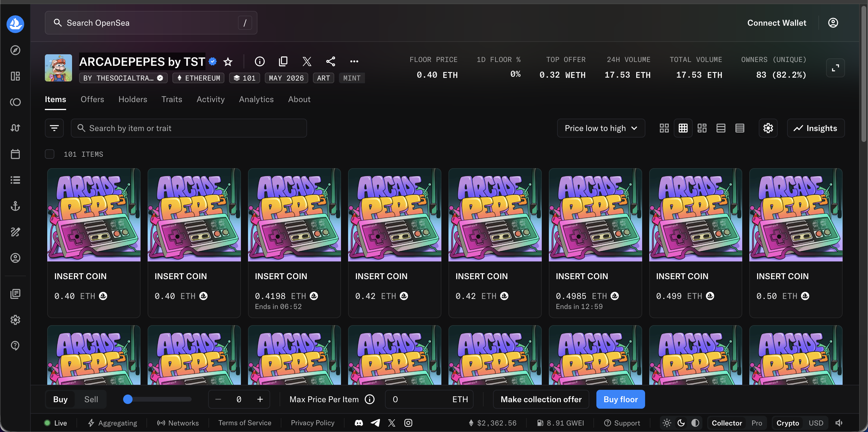
Task: Select the dense table view layout
Action: point(740,128)
